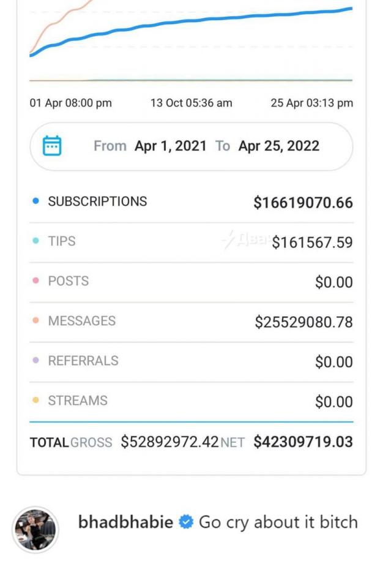
Task: Open the bhadbhabie username link
Action: (125, 522)
